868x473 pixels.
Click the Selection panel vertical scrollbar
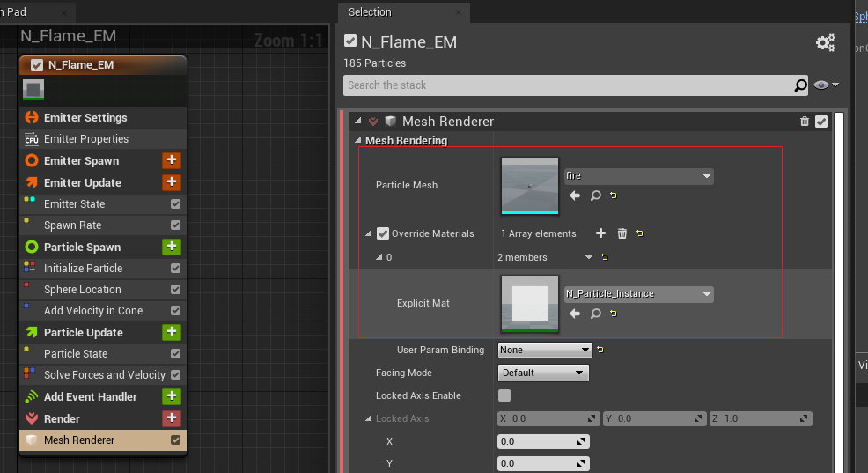839,292
